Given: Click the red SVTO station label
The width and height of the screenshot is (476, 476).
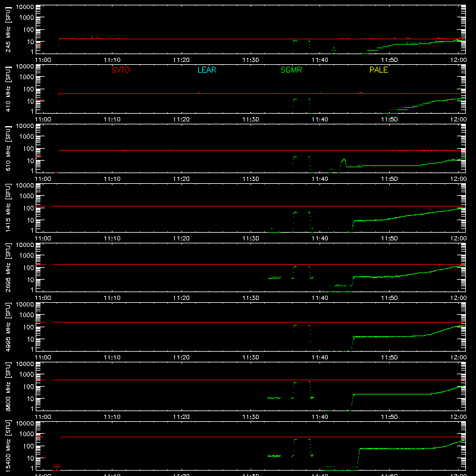Looking at the screenshot, I should [x=121, y=70].
